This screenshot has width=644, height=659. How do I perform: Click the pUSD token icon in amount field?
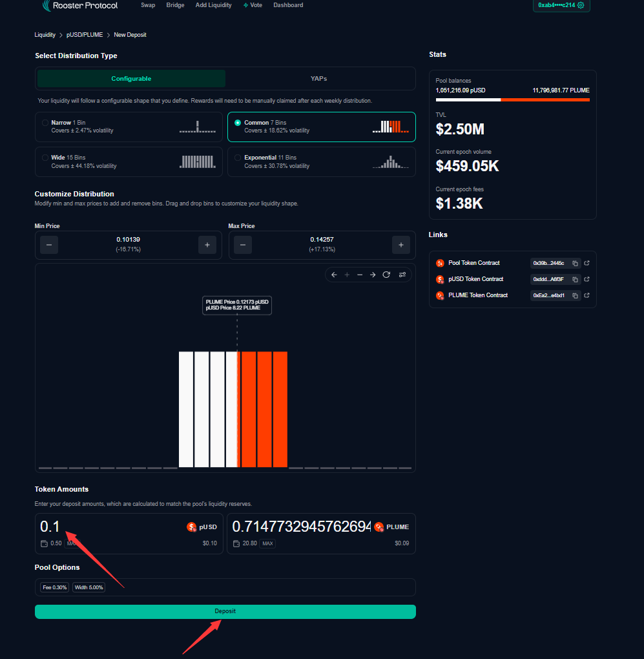pyautogui.click(x=192, y=527)
